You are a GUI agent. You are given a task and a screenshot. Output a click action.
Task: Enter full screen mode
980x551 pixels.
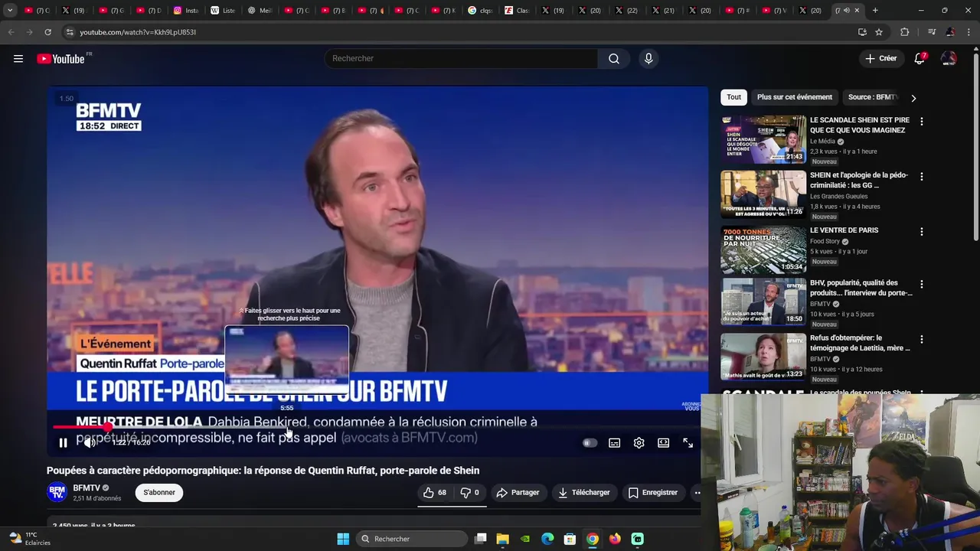pyautogui.click(x=688, y=443)
